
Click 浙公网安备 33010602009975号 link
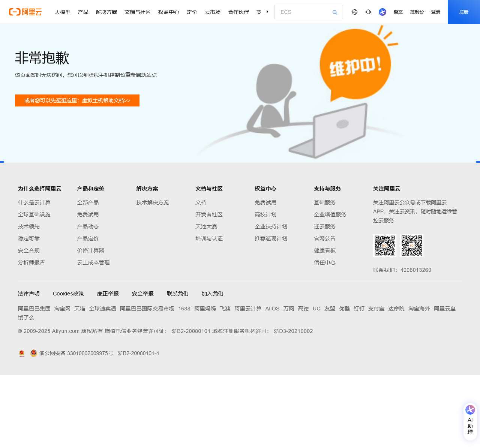(76, 353)
